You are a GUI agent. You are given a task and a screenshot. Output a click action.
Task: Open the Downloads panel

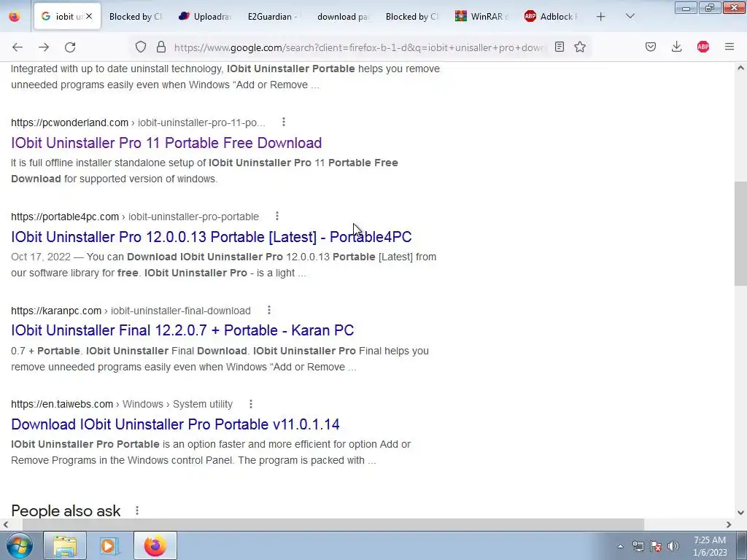(x=676, y=47)
